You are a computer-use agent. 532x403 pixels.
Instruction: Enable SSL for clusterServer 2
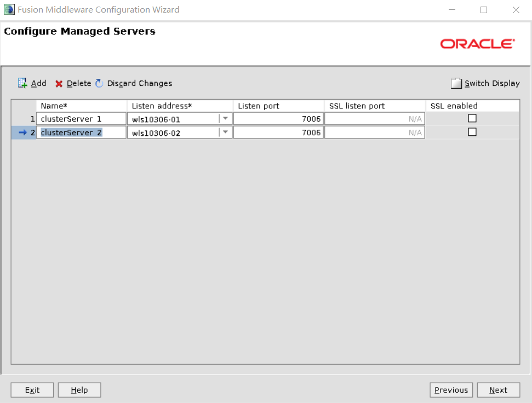coord(472,131)
